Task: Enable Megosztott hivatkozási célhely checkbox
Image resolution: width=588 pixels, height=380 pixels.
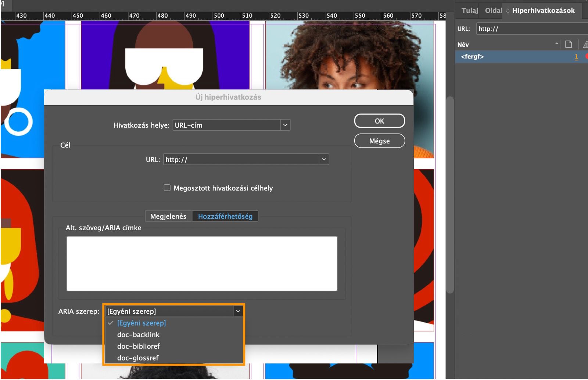Action: [167, 188]
